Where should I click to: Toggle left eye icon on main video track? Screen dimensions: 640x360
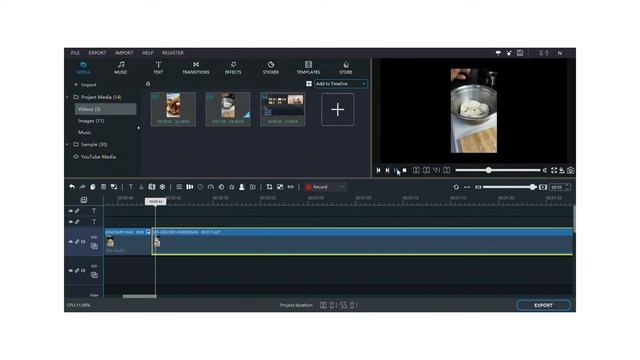point(71,242)
